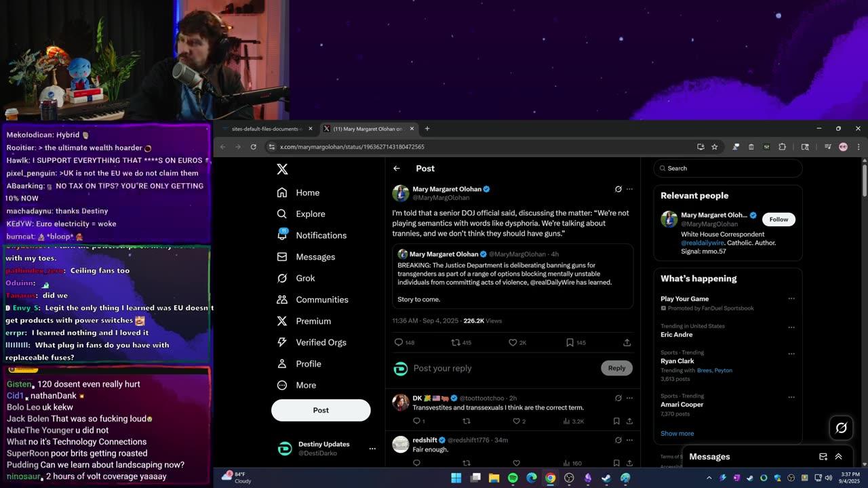This screenshot has width=868, height=488.
Task: Go to Home in X sidebar
Action: click(298, 192)
